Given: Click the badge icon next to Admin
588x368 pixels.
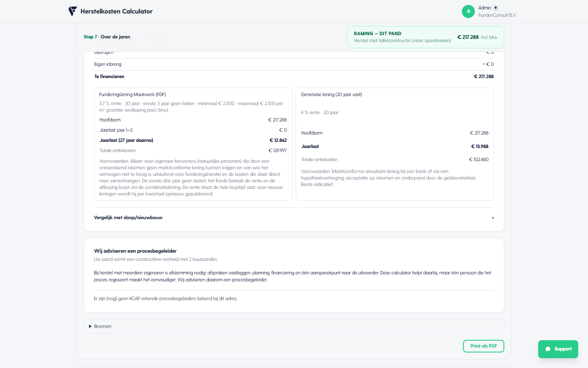Looking at the screenshot, I should 496,8.
